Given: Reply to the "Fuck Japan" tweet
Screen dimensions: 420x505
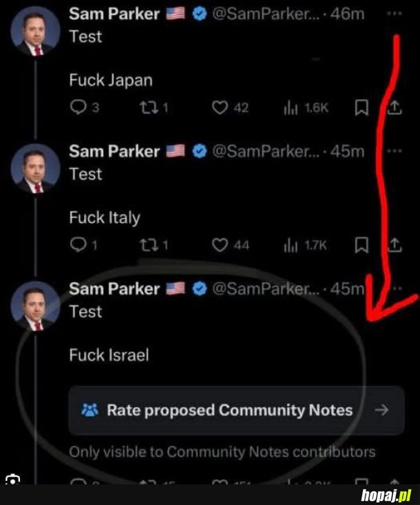Looking at the screenshot, I should [x=78, y=107].
